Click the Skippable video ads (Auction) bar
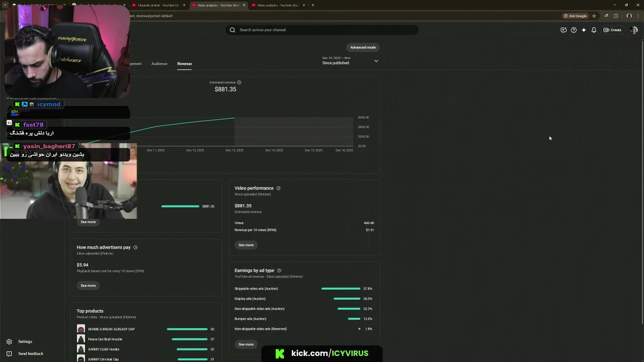Image resolution: width=644 pixels, height=362 pixels. (x=341, y=289)
